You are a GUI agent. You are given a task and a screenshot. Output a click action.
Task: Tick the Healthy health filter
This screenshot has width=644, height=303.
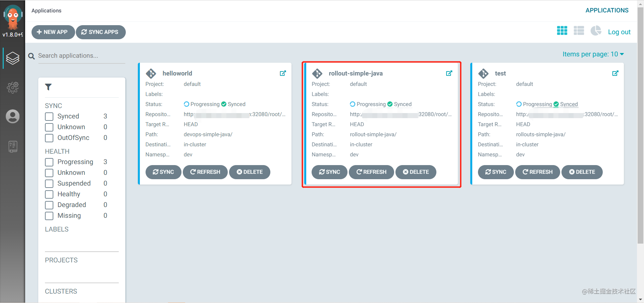point(49,194)
